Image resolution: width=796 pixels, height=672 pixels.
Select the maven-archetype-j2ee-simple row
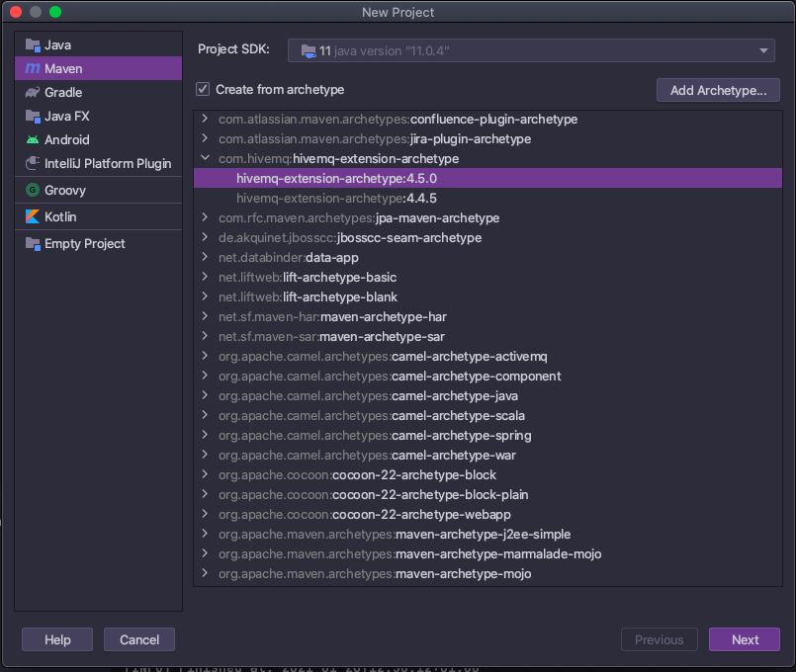(487, 534)
